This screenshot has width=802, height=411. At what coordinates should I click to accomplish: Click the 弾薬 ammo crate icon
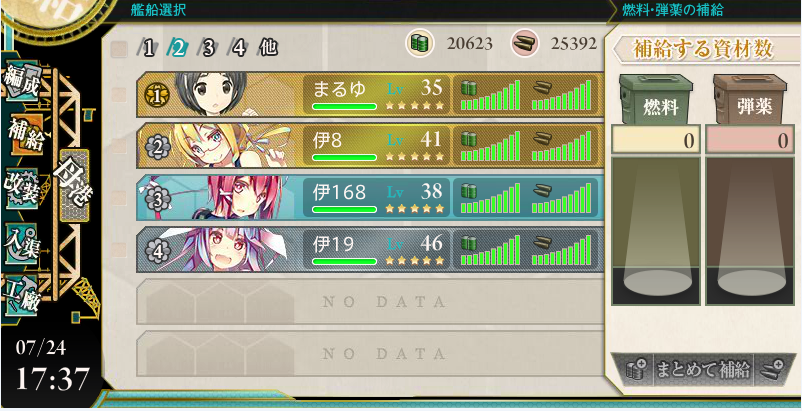tap(750, 99)
